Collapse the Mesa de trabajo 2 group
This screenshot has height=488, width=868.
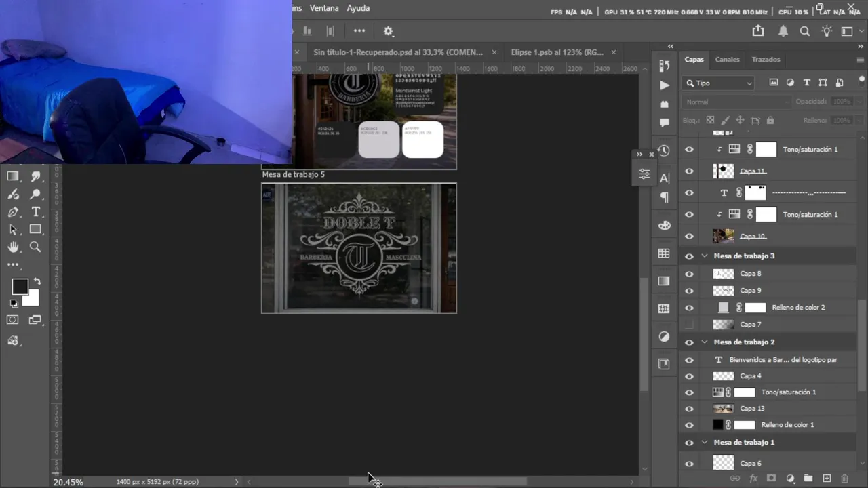point(704,342)
